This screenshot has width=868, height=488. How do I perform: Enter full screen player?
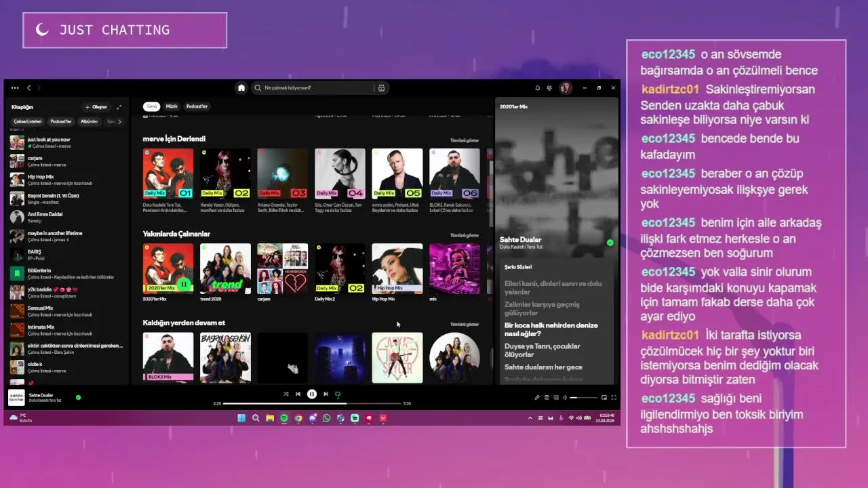[x=614, y=398]
